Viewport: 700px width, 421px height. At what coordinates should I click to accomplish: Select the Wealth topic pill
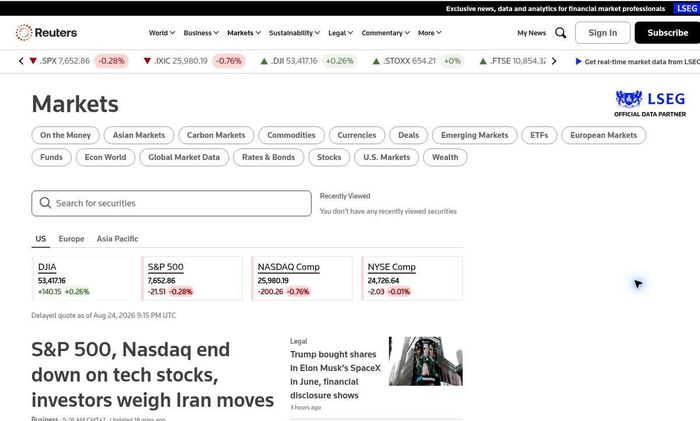tap(445, 157)
